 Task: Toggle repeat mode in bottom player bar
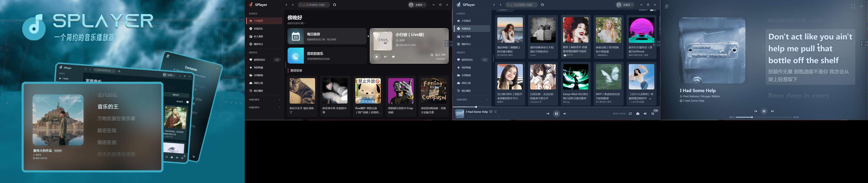[630, 114]
